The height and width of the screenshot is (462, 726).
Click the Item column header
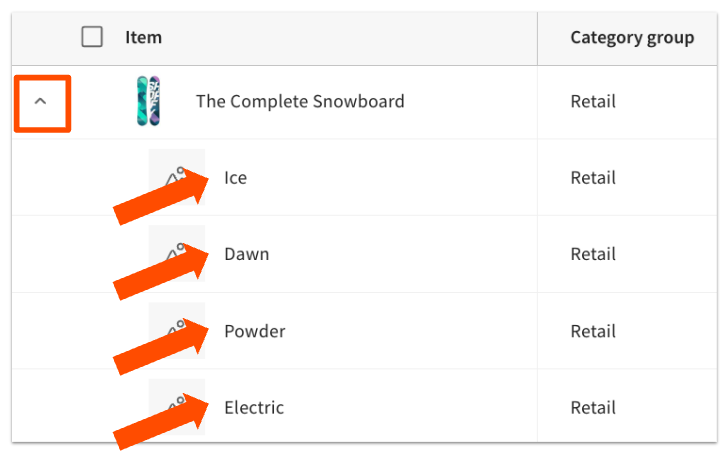144,38
